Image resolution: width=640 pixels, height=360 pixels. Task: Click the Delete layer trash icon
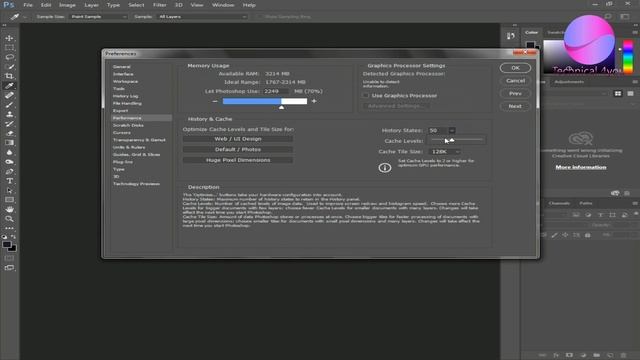click(x=623, y=355)
